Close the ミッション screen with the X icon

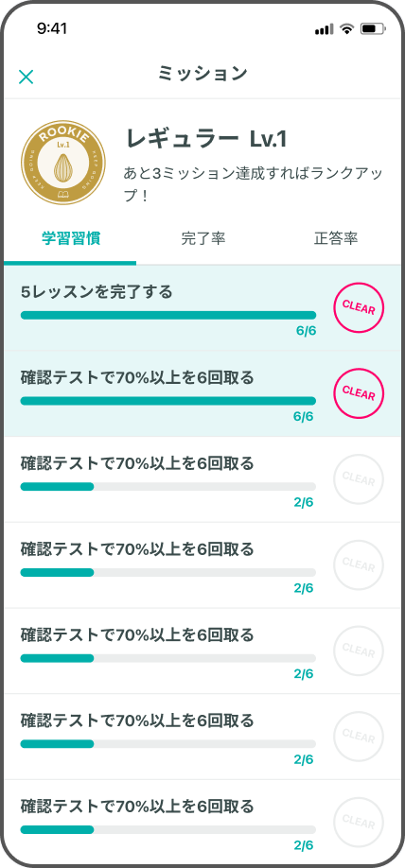point(26,77)
